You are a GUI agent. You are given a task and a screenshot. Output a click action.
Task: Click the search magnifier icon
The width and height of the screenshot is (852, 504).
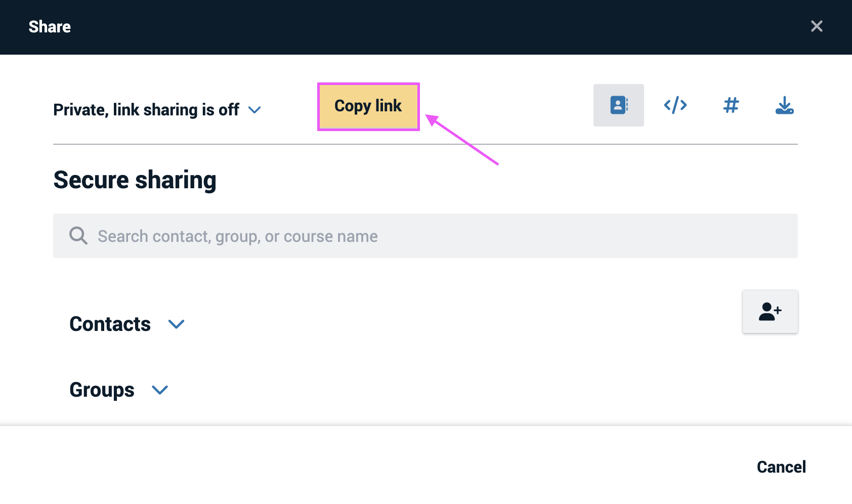click(x=78, y=236)
